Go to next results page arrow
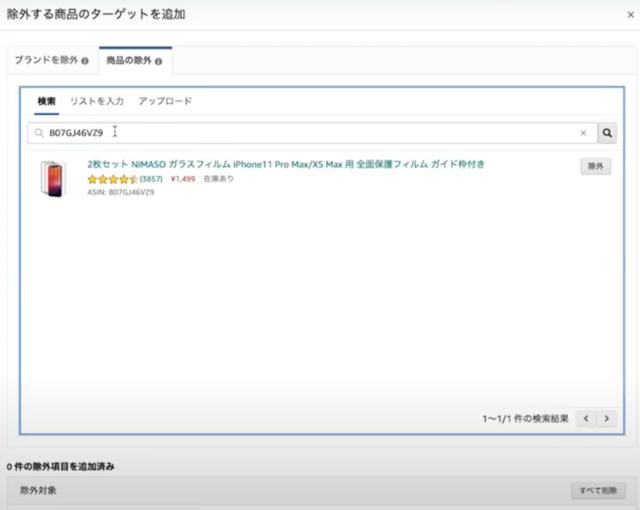Image resolution: width=640 pixels, height=510 pixels. pyautogui.click(x=606, y=419)
